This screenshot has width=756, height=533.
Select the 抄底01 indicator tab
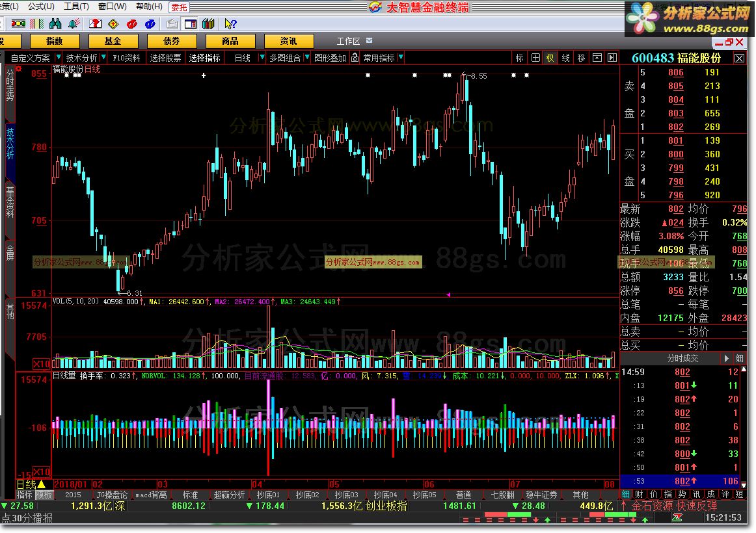tap(268, 495)
